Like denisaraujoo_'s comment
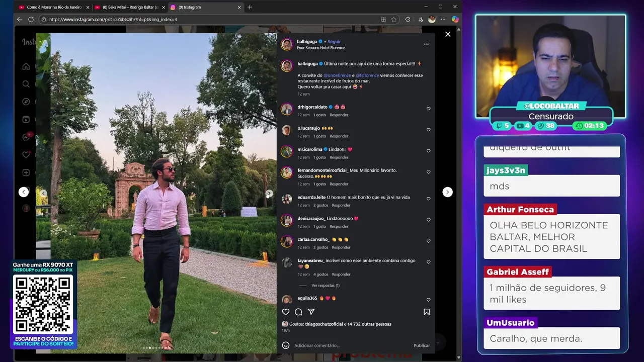Screen dimensions: 644x362 (429, 220)
